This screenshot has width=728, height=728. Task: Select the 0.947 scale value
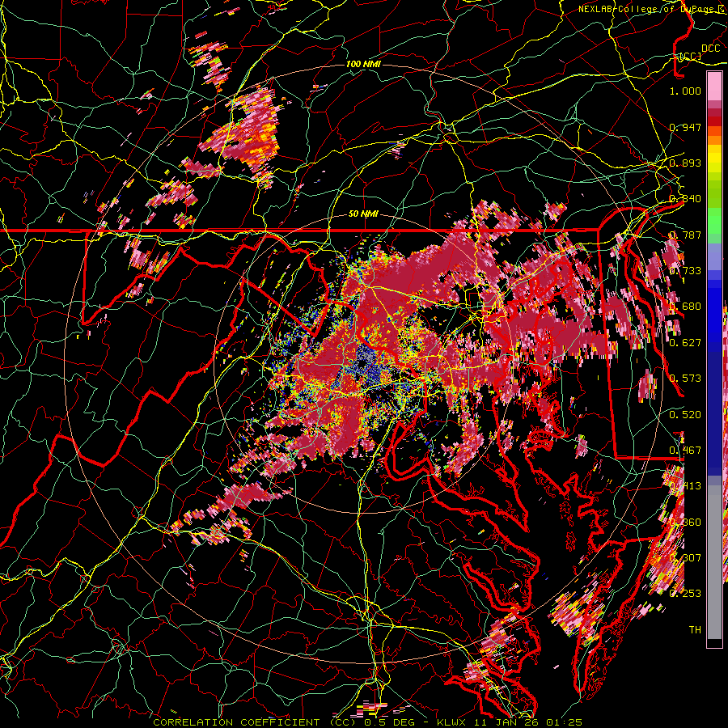[685, 127]
